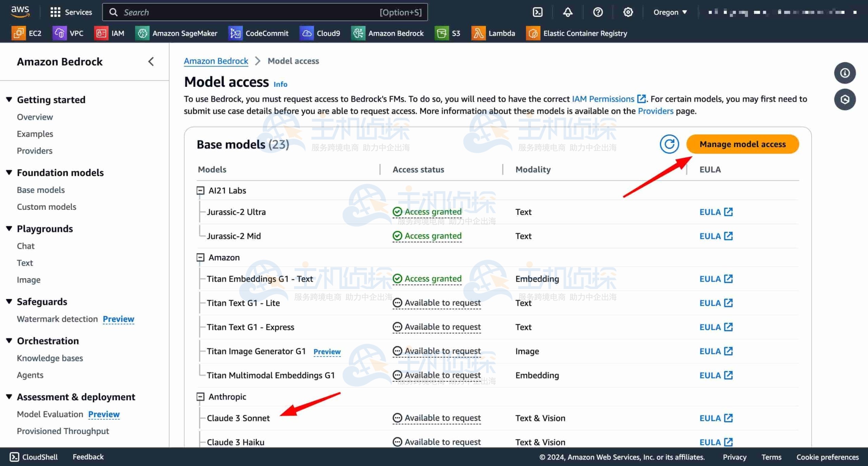Collapse the AI21 Labs model group
The width and height of the screenshot is (868, 466).
(x=200, y=190)
